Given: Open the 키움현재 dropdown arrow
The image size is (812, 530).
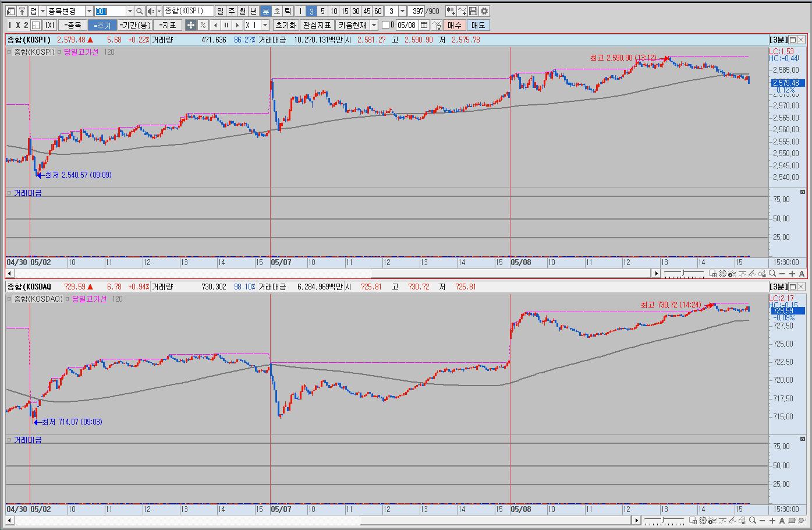Looking at the screenshot, I should 374,25.
